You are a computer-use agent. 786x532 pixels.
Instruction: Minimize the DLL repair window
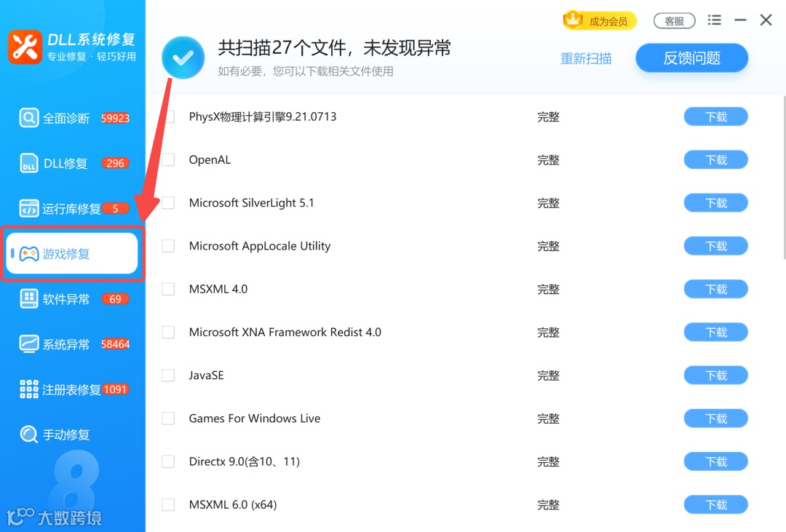[740, 20]
